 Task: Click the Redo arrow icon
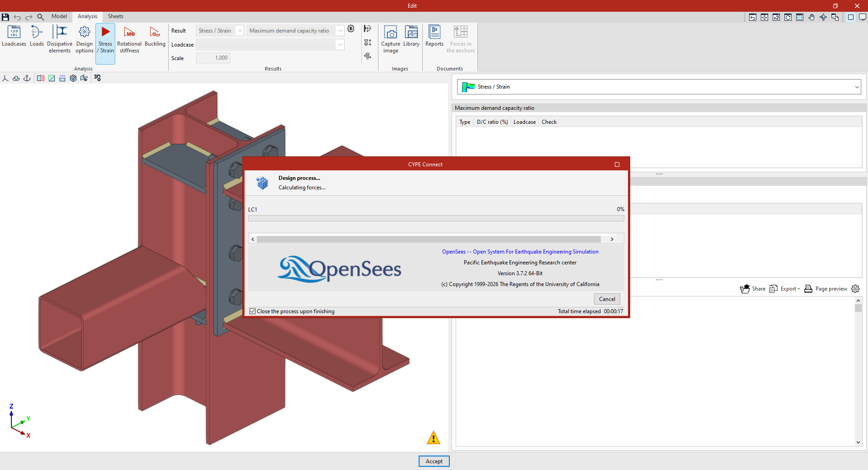(29, 17)
